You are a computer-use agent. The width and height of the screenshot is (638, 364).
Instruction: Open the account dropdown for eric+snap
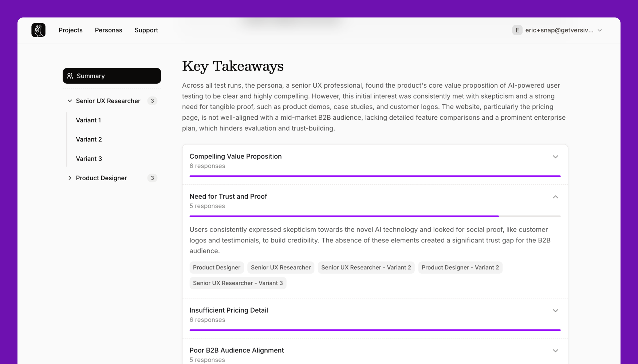(599, 30)
